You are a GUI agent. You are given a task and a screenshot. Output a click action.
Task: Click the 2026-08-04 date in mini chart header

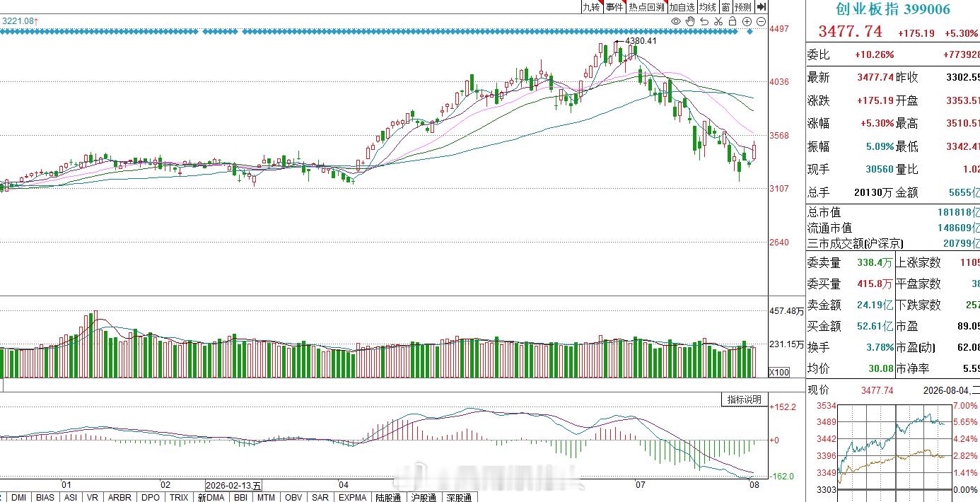tap(947, 390)
